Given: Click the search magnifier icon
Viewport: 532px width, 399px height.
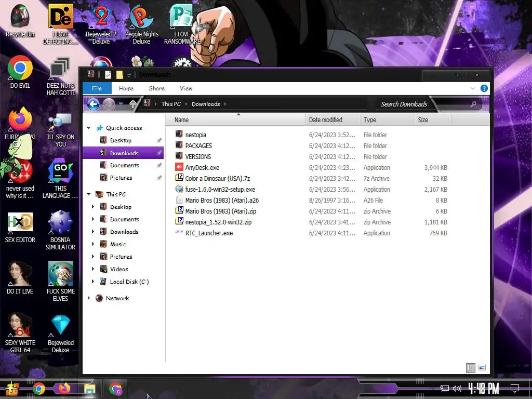Looking at the screenshot, I should click(473, 104).
